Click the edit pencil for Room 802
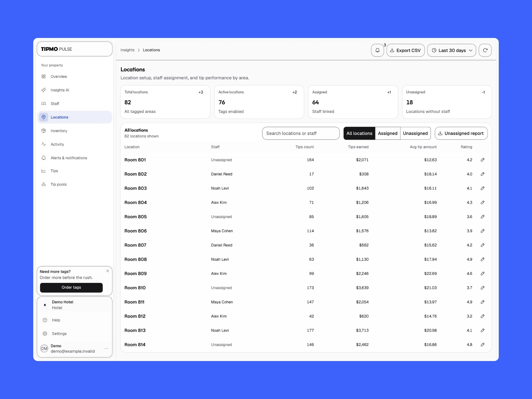This screenshot has width=532, height=399. (x=482, y=174)
